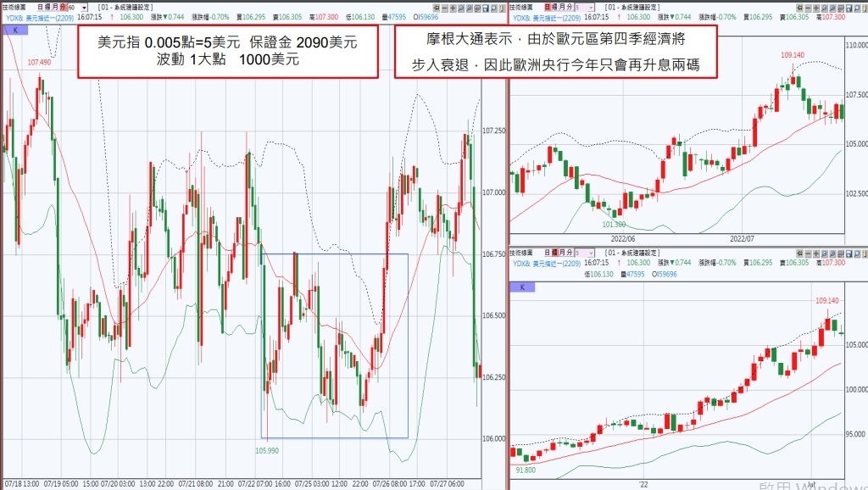The width and height of the screenshot is (868, 490).
Task: Select the K tab on bottom-right chart
Action: pos(522,287)
